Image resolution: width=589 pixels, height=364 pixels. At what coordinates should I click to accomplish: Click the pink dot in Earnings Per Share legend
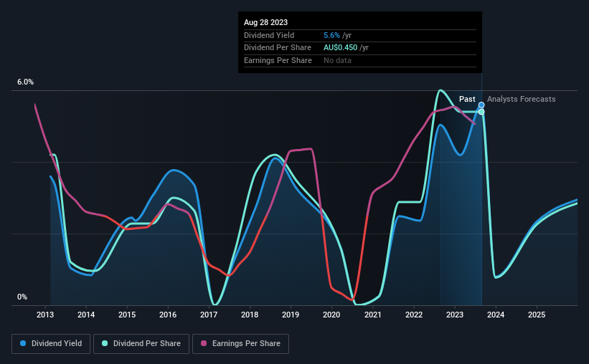tap(204, 343)
